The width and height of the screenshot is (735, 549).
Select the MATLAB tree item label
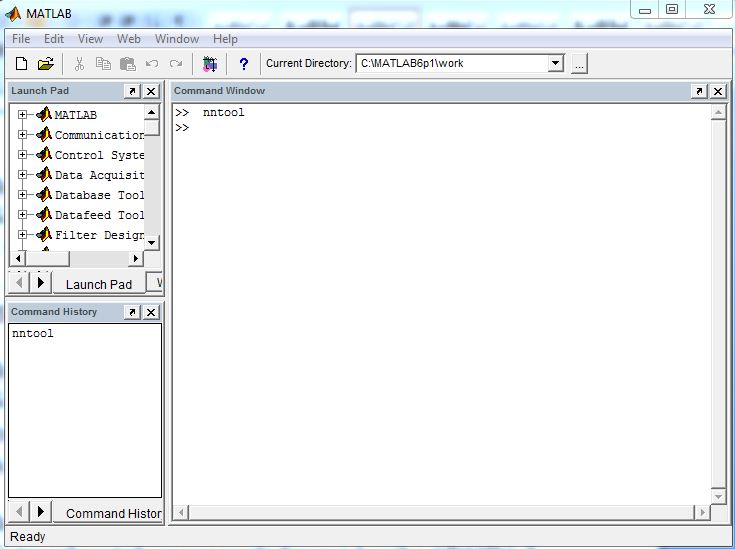75,115
